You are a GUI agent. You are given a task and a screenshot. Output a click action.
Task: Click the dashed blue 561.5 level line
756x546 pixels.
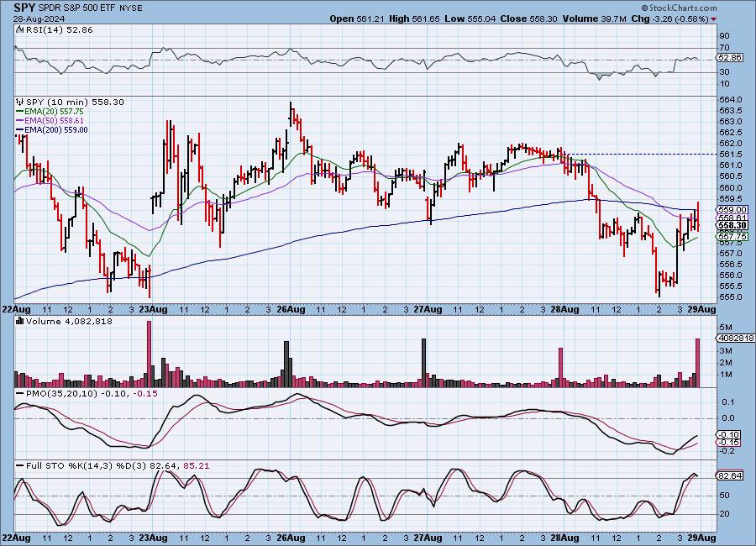click(x=639, y=155)
